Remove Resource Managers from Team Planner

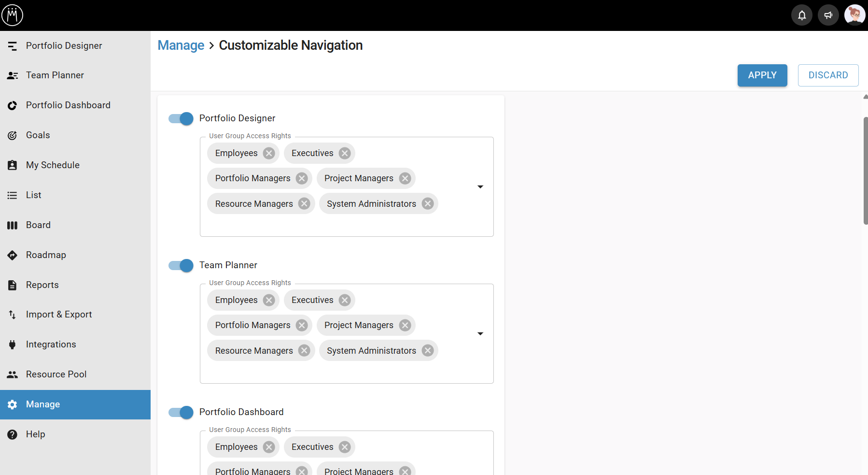304,350
